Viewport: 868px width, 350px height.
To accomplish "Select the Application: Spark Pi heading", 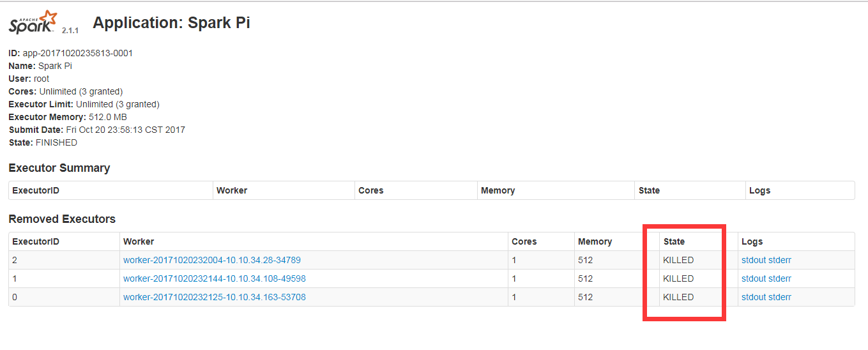I will point(171,23).
